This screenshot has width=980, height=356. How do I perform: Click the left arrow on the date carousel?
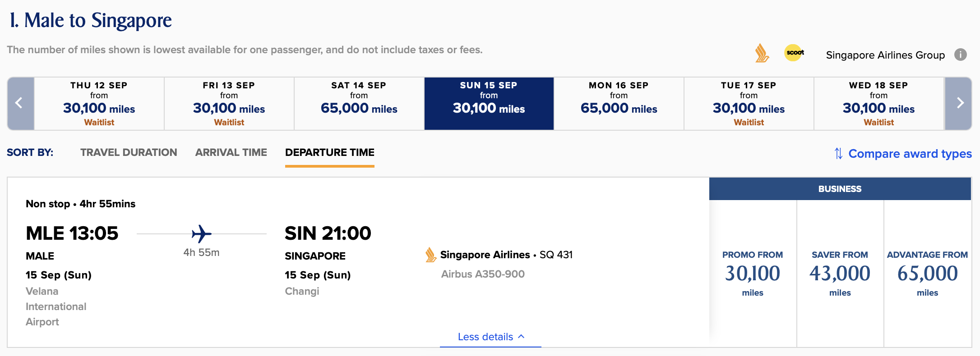pos(19,103)
